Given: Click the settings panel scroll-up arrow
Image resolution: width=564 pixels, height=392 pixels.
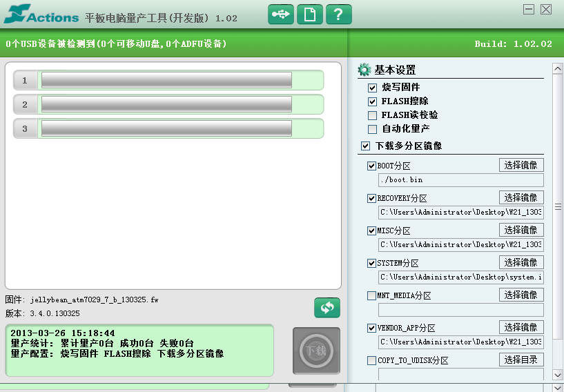Looking at the screenshot, I should point(558,68).
